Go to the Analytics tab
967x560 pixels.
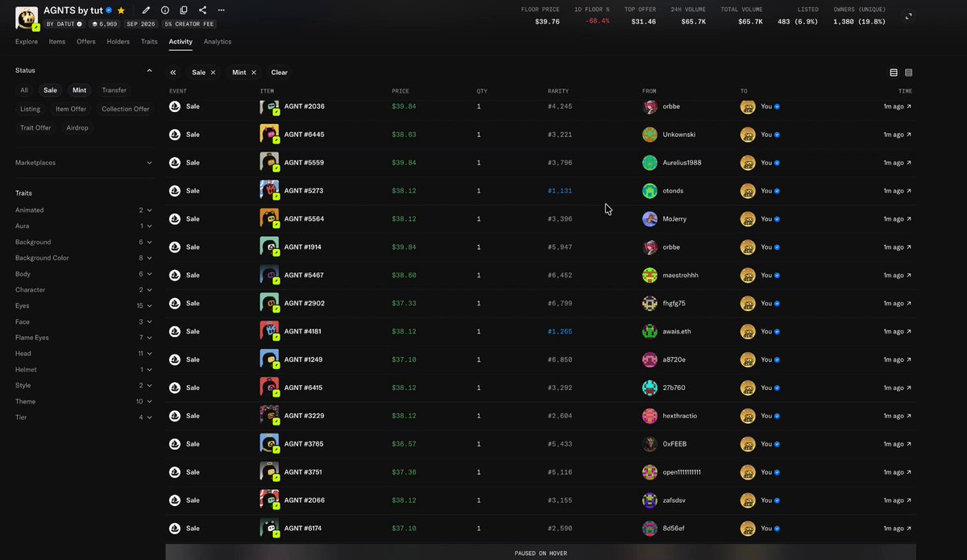[218, 42]
